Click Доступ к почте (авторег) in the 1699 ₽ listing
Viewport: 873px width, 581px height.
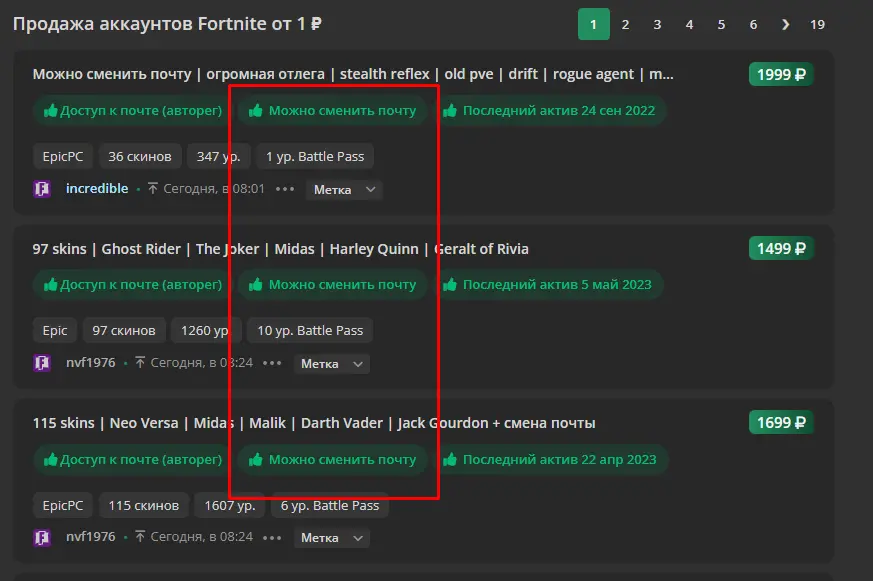coord(133,460)
